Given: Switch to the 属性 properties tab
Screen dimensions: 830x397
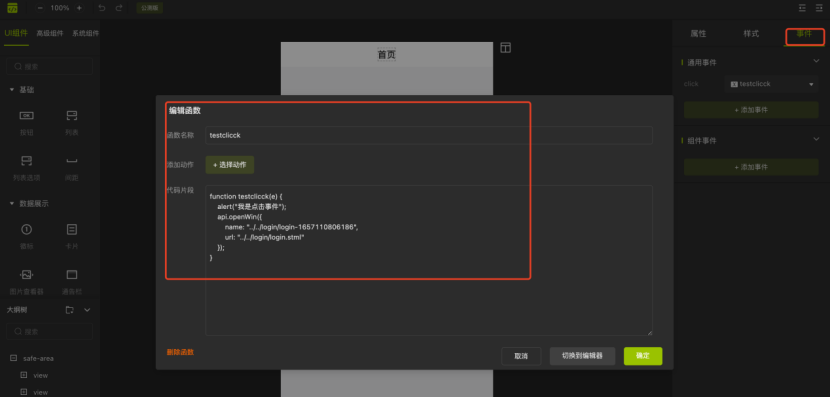Looking at the screenshot, I should [698, 33].
